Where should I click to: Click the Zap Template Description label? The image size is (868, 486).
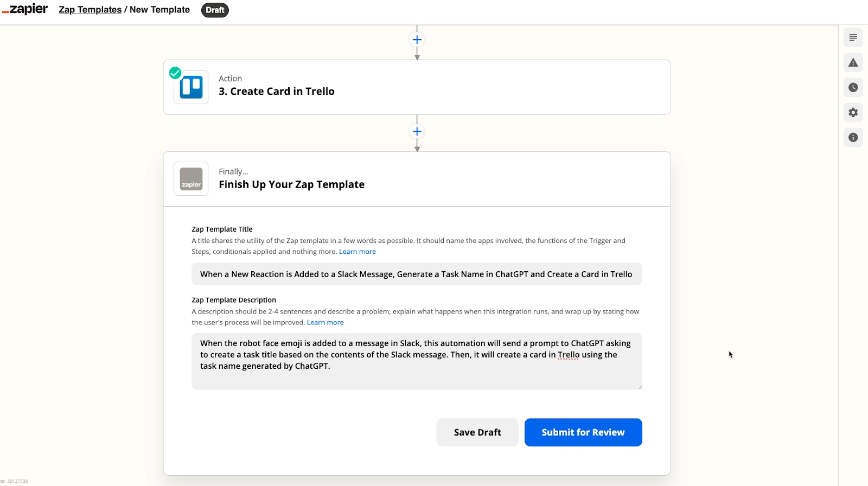[234, 300]
